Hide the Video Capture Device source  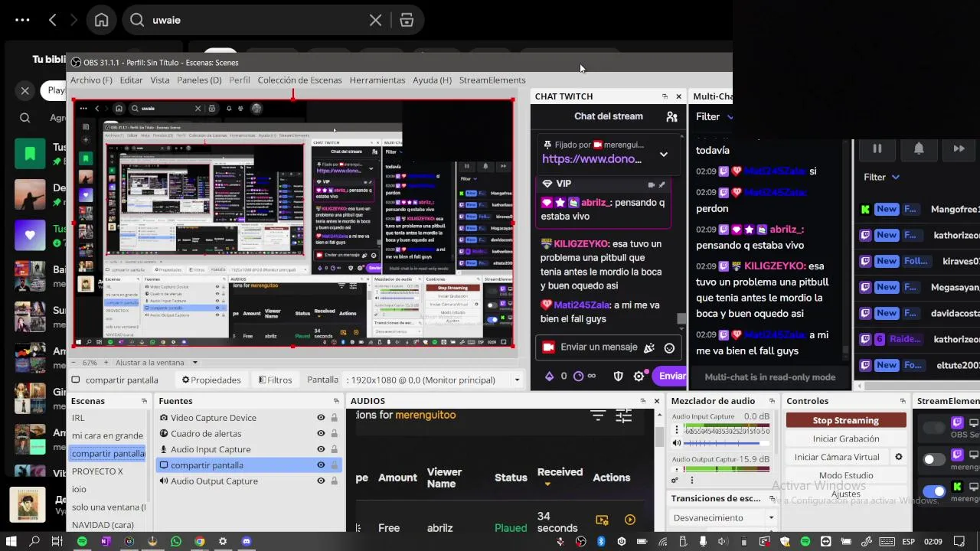(321, 418)
